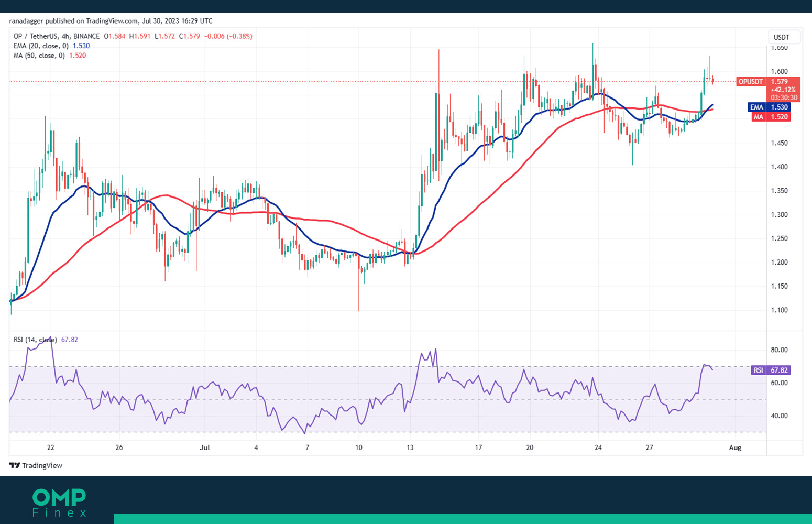The height and width of the screenshot is (524, 812).
Task: Click the OPUSDT price label tag
Action: (750, 82)
